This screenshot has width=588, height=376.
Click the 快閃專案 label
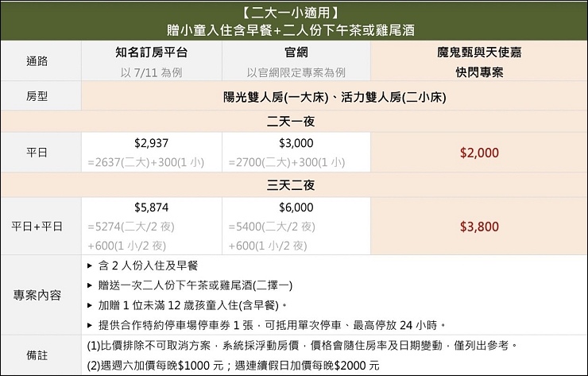click(478, 72)
